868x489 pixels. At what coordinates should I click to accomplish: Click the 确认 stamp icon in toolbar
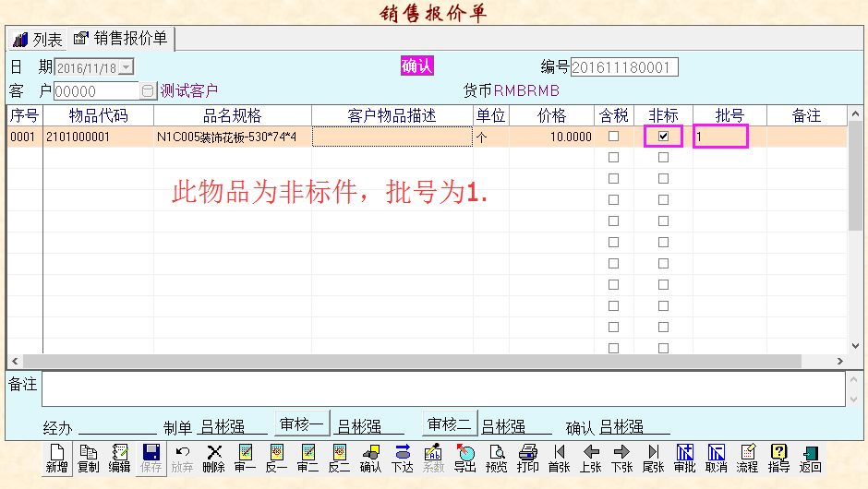[370, 458]
